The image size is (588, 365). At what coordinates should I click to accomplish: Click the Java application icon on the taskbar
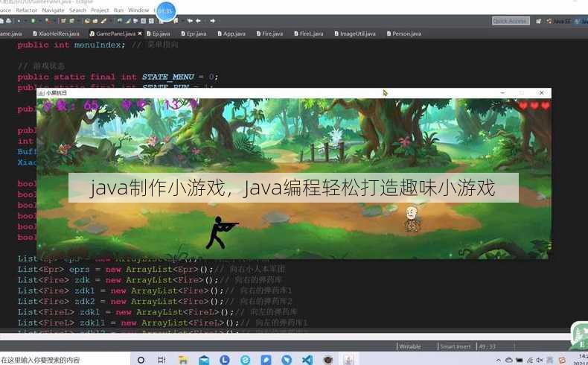click(x=348, y=360)
